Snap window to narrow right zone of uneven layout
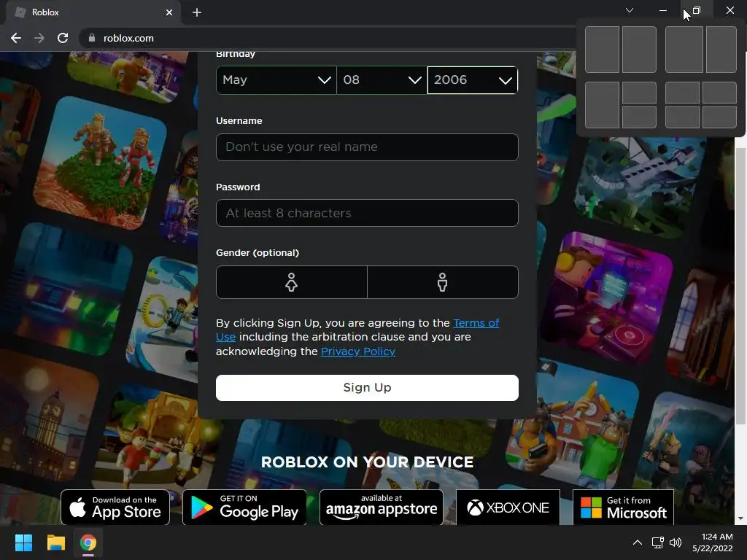747x560 pixels. (x=721, y=50)
